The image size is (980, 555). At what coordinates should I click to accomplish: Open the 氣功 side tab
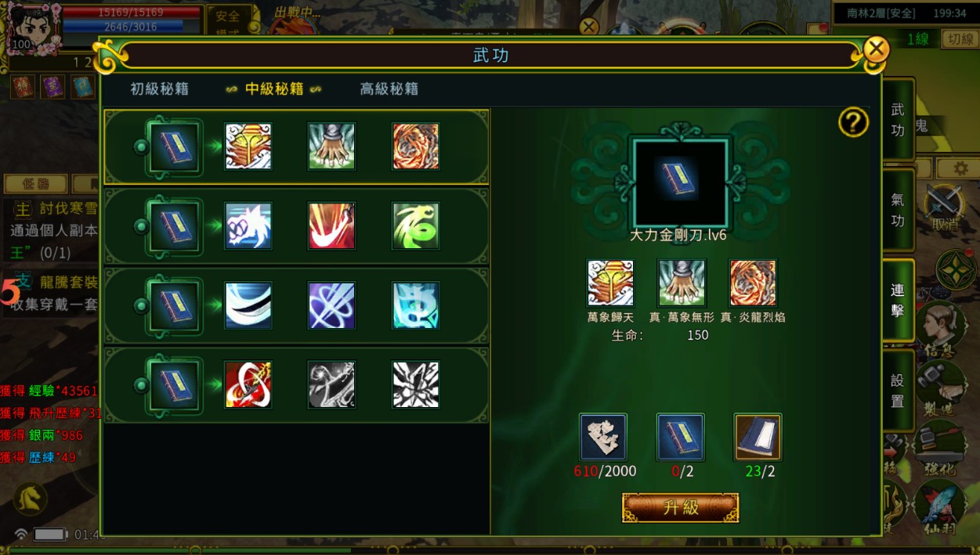coord(898,210)
